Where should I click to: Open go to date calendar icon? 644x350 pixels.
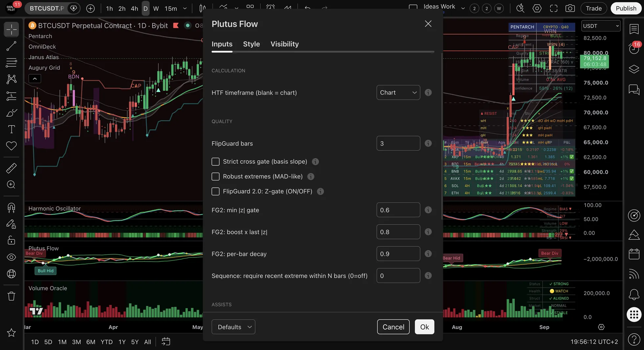pyautogui.click(x=166, y=342)
